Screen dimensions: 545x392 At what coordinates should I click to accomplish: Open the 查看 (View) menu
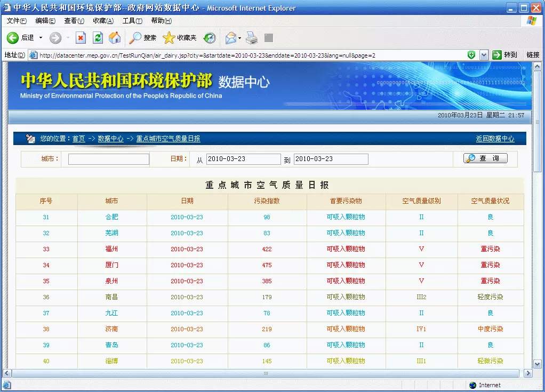click(74, 21)
